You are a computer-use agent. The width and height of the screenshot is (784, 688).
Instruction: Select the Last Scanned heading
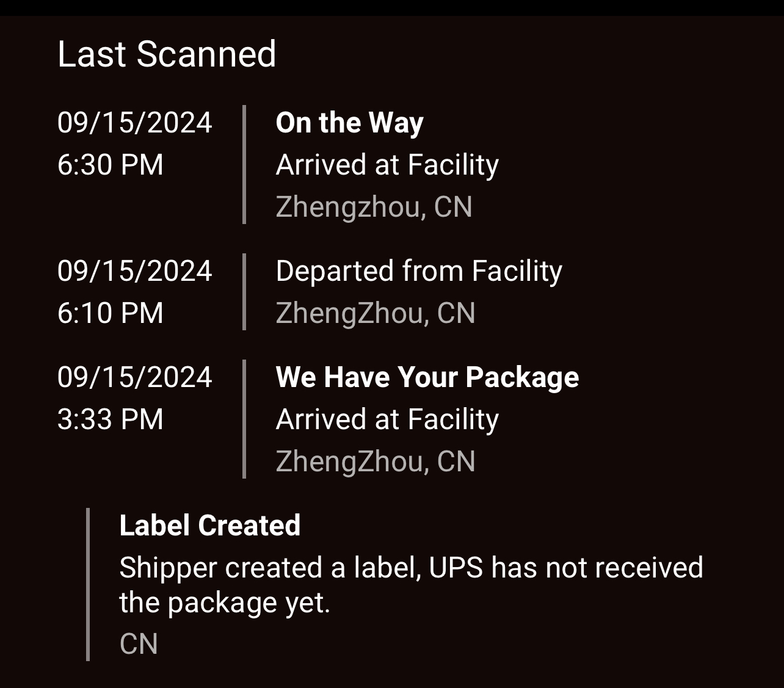point(167,54)
